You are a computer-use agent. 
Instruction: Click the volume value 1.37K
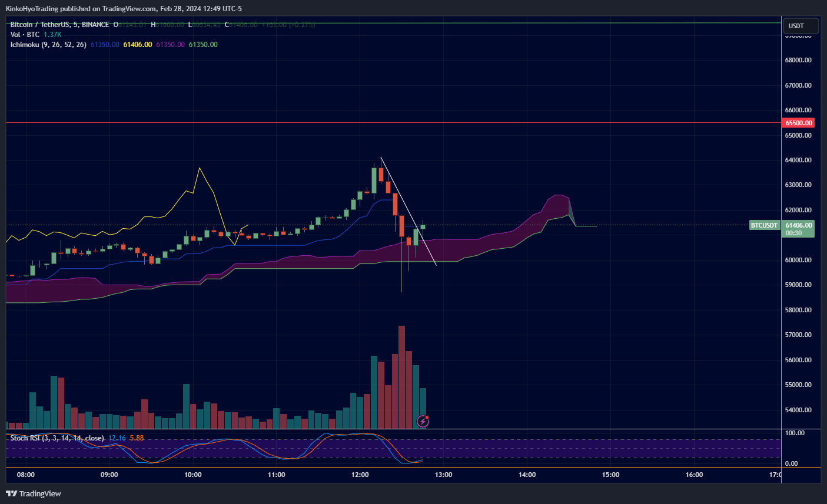click(x=52, y=35)
